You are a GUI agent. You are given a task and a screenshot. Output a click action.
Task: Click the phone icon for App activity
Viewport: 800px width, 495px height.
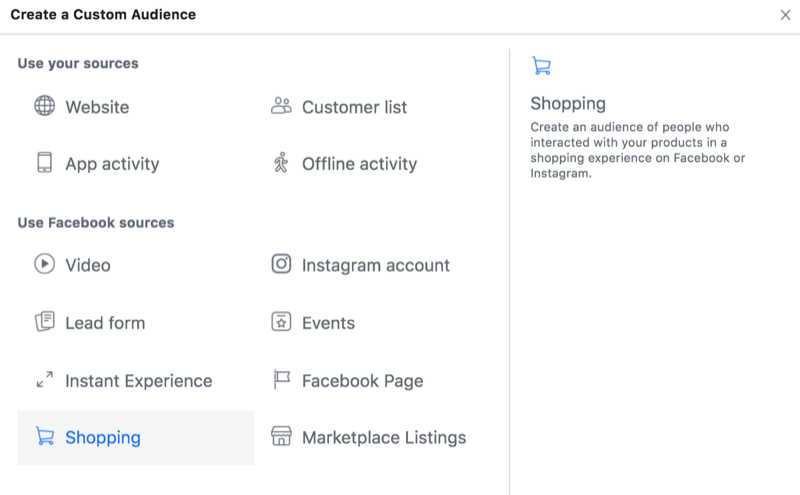[44, 163]
